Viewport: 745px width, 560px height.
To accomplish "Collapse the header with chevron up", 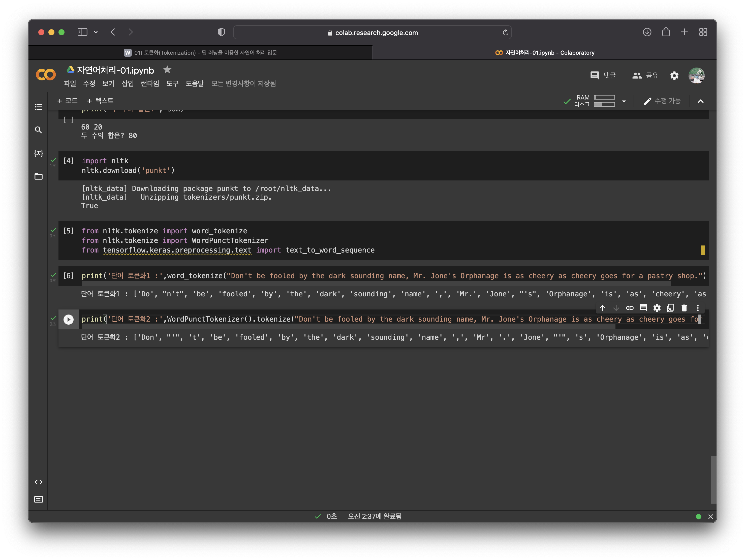I will point(701,101).
